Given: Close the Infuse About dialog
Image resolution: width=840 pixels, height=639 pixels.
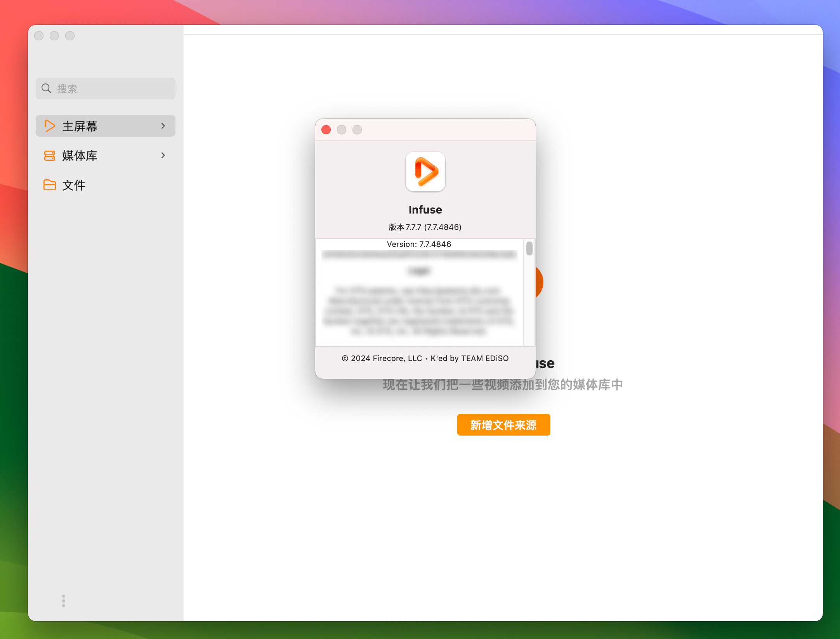Looking at the screenshot, I should 326,130.
